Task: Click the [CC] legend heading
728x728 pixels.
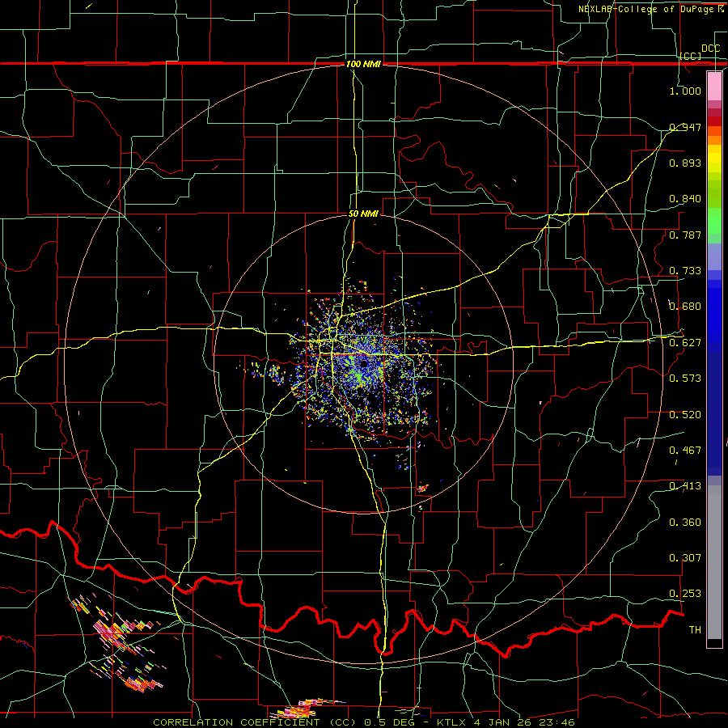Action: [x=691, y=56]
